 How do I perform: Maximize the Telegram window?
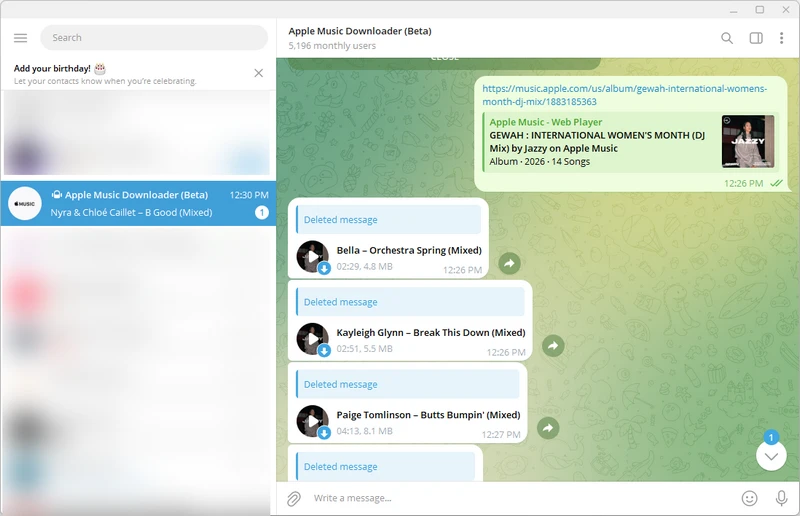tap(760, 10)
